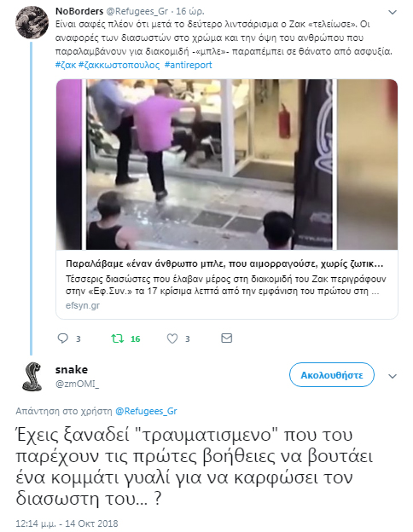Open the NoBorders display name

pos(79,11)
